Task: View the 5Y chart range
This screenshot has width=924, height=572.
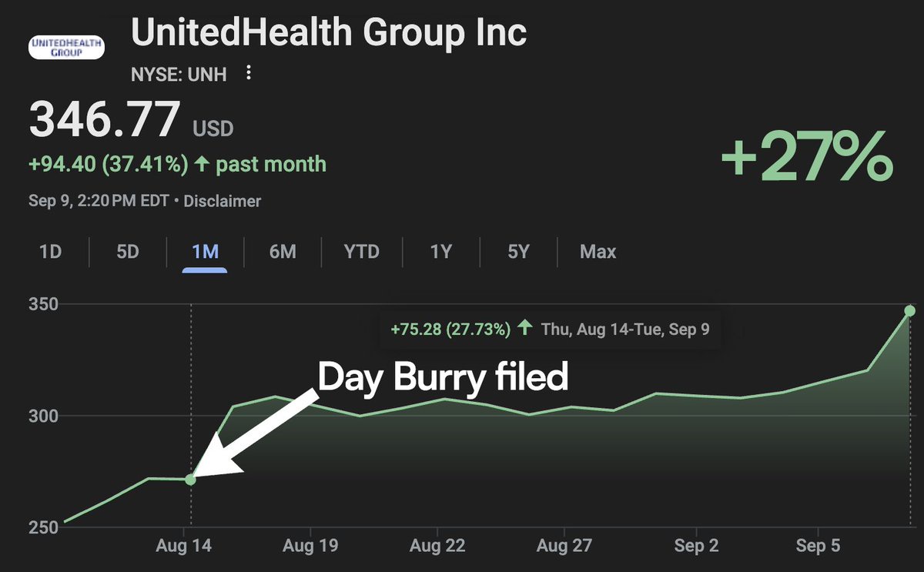Action: (x=518, y=252)
